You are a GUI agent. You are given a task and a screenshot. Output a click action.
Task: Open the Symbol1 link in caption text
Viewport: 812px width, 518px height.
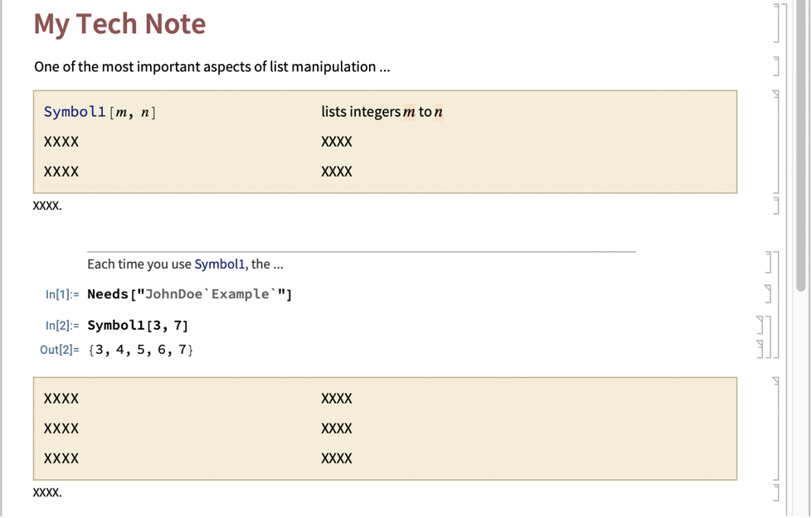coord(220,264)
